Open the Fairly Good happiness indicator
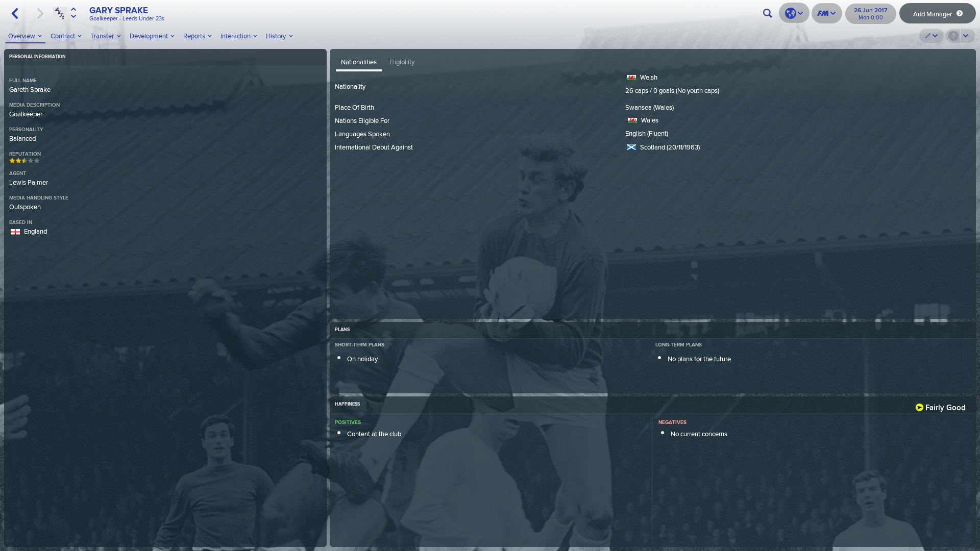 pos(940,408)
